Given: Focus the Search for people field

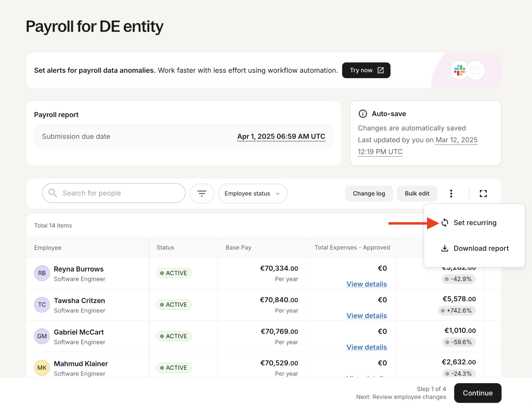Looking at the screenshot, I should pos(114,193).
